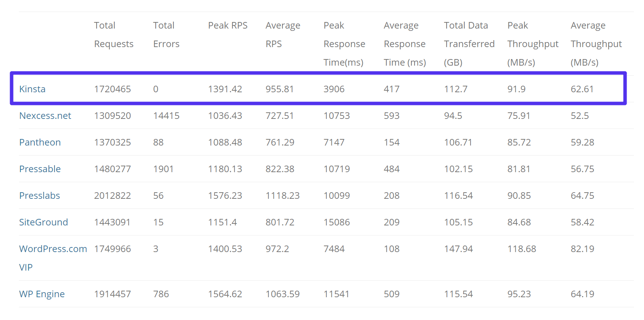Click Total Data Transferred (GB) header
This screenshot has height=320, width=644.
coord(469,44)
